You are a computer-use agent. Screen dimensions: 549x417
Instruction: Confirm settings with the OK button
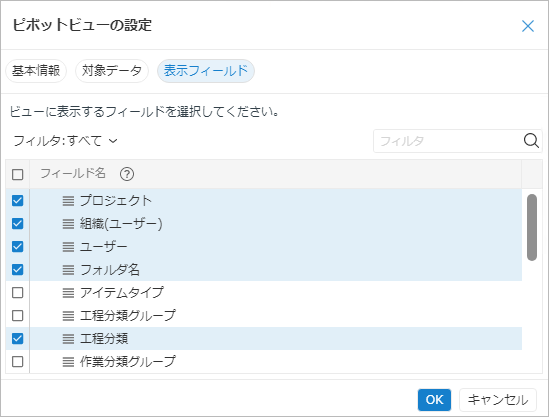434,399
